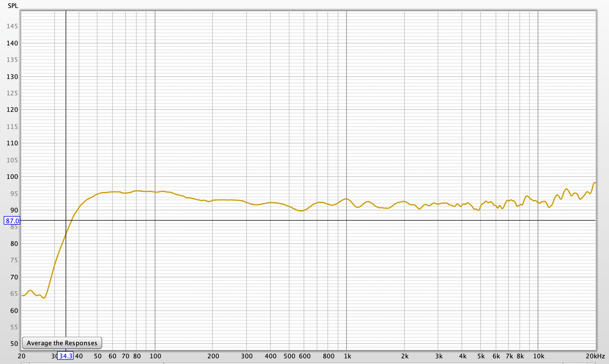Click the 65 label on SPL axis
The image size is (609, 364).
click(14, 294)
